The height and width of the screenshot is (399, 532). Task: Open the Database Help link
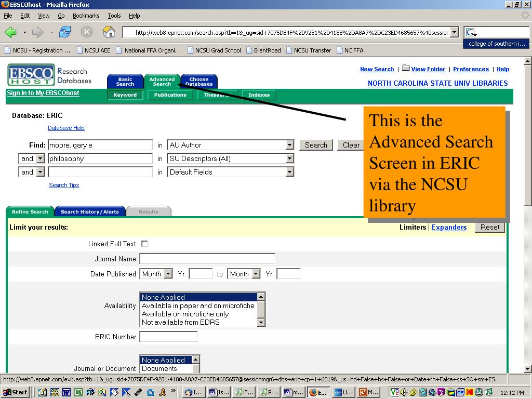click(66, 128)
